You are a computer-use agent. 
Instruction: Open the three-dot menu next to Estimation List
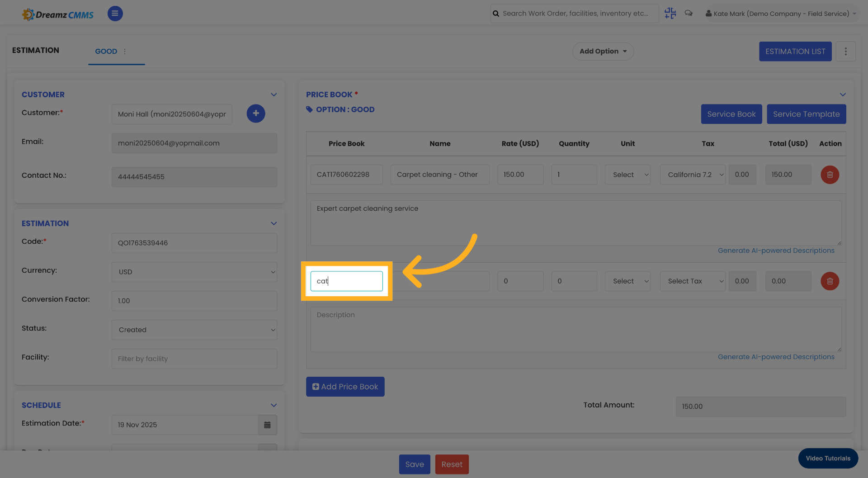846,51
